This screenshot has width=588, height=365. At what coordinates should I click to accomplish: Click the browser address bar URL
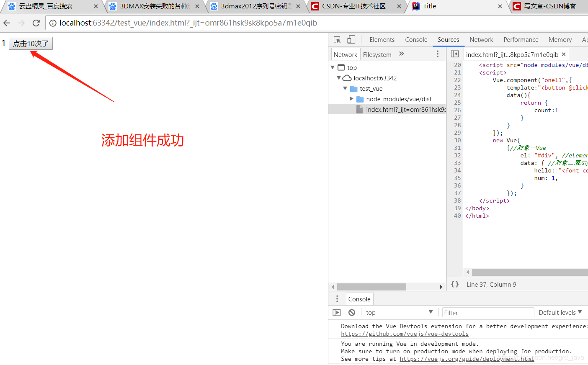(188, 23)
